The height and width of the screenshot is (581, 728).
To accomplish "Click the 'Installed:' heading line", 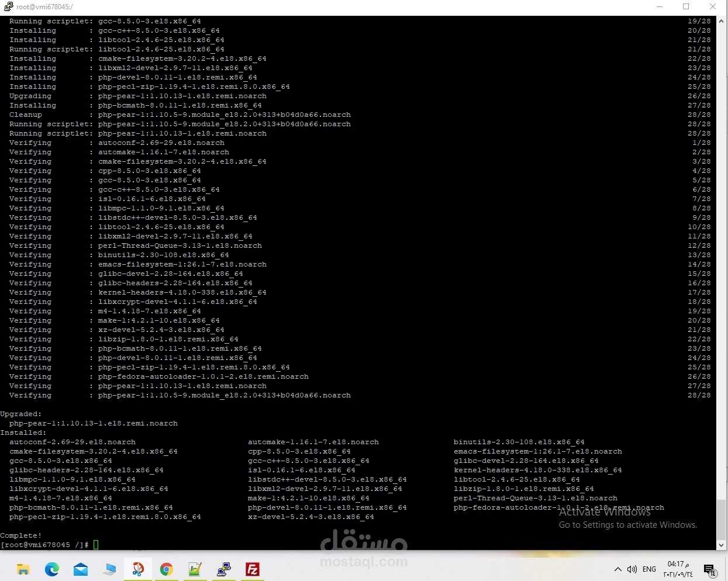I will pyautogui.click(x=23, y=433).
